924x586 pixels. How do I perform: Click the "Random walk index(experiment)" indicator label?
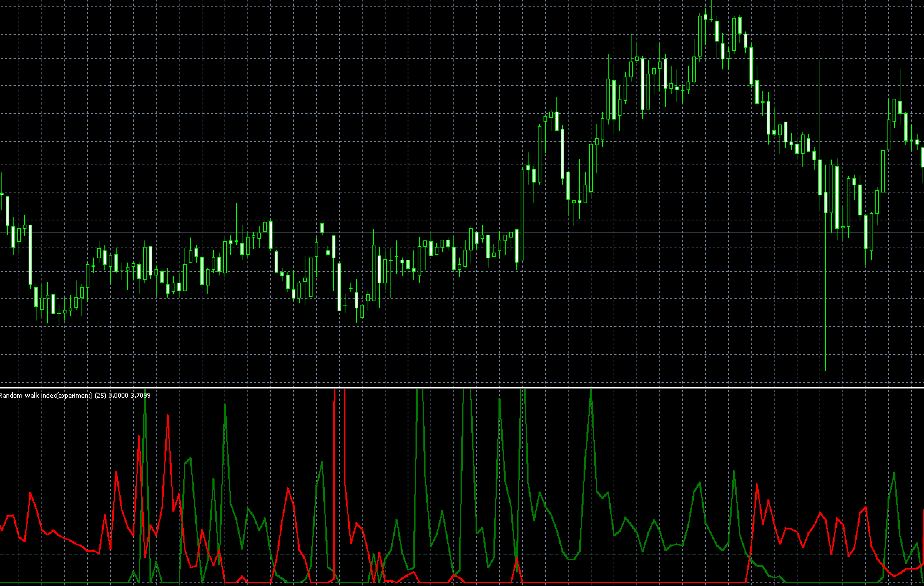46,396
